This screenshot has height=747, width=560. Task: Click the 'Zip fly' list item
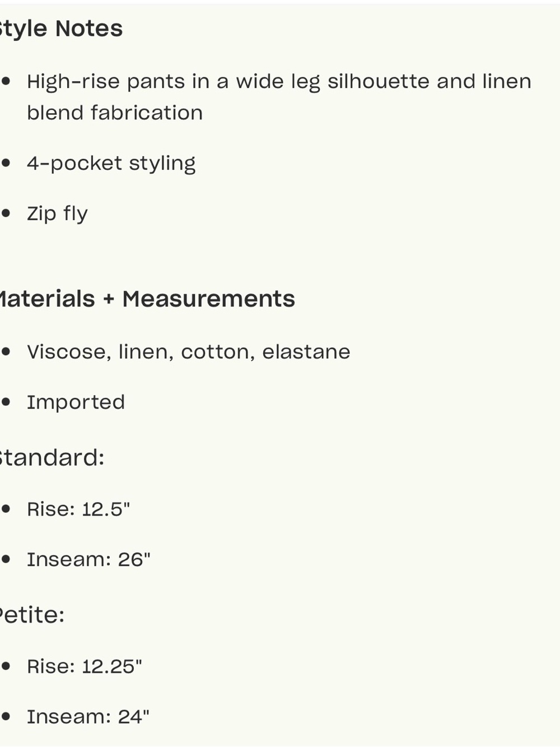(57, 214)
